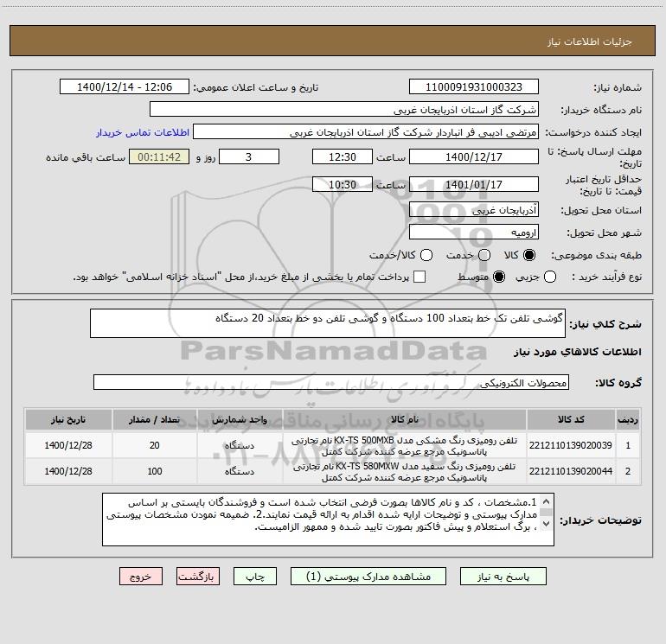Image resolution: width=666 pixels, height=644 pixels.
Task: Click the جزئیات اطلاعات نیاز header title
Action: coord(589,41)
